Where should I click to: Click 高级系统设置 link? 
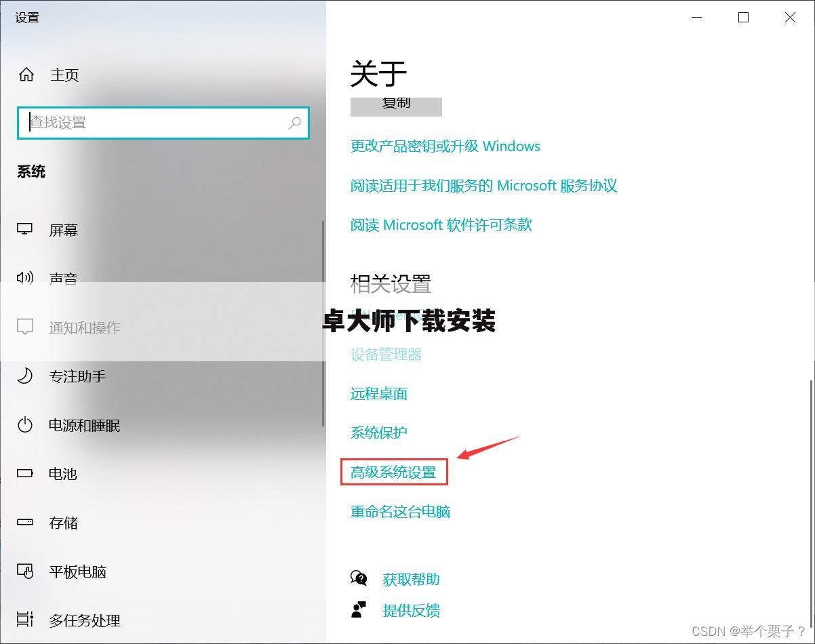tap(393, 472)
